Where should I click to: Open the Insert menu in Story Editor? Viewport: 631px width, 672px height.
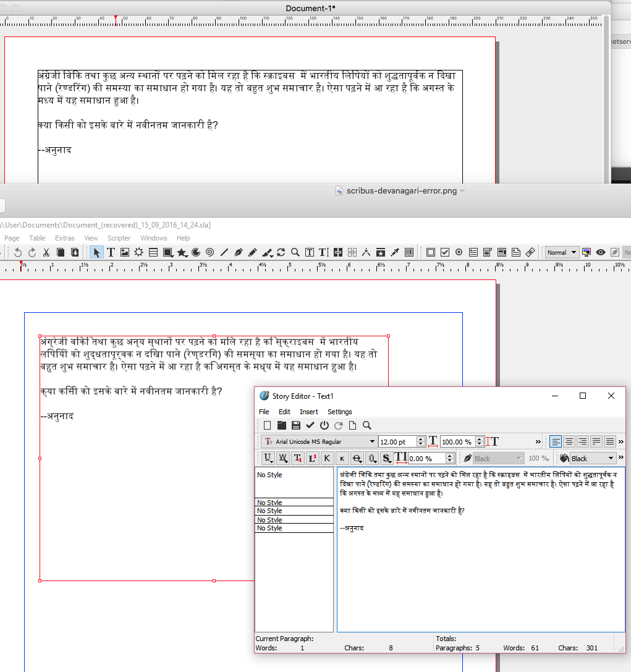tap(309, 412)
